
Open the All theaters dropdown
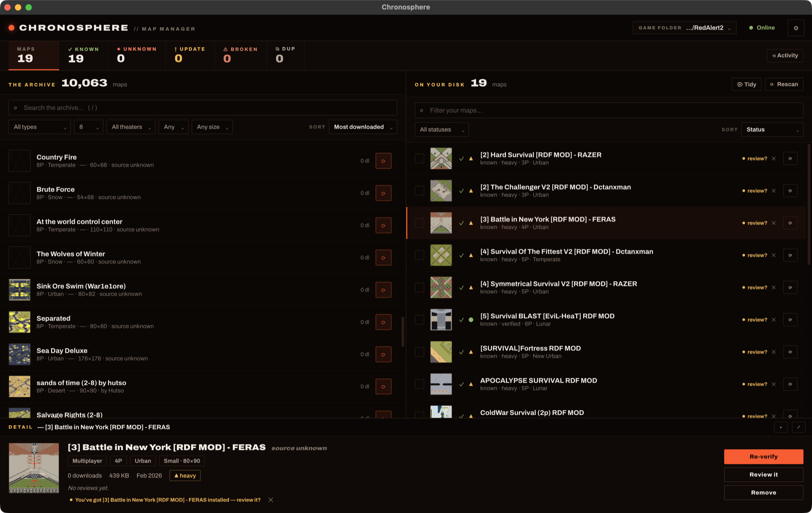click(131, 127)
